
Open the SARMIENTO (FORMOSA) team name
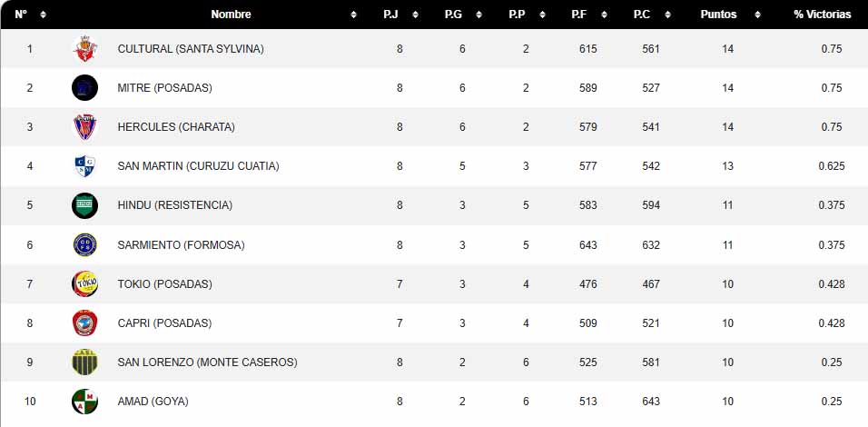coord(181,244)
